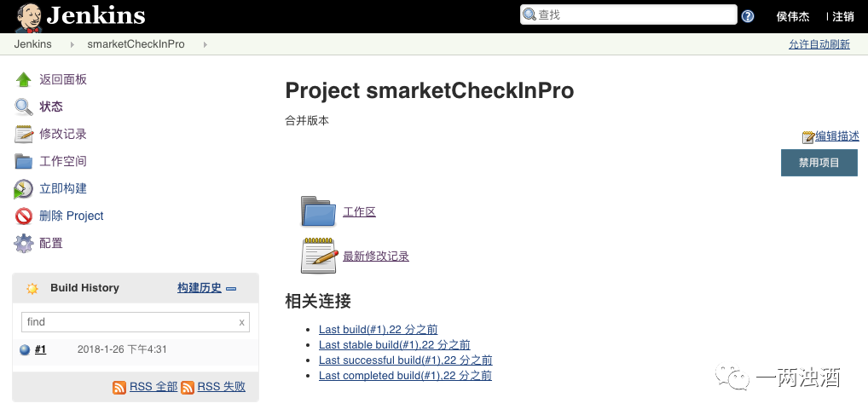868x415 pixels.
Task: Select 删除 Project in the sidebar
Action: [72, 216]
